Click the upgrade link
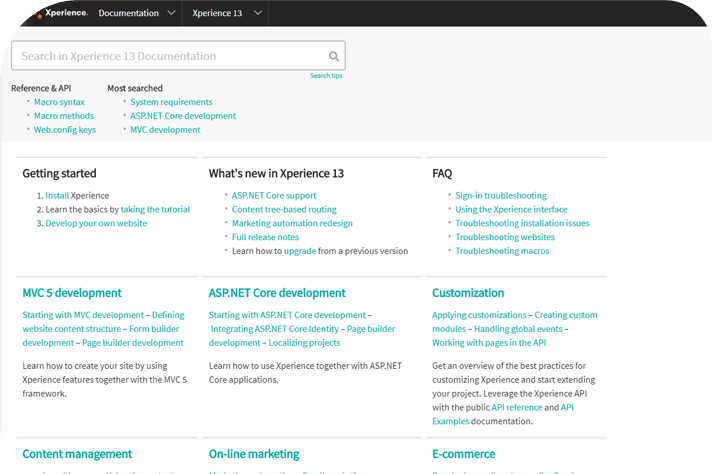The image size is (712, 474). (x=300, y=251)
